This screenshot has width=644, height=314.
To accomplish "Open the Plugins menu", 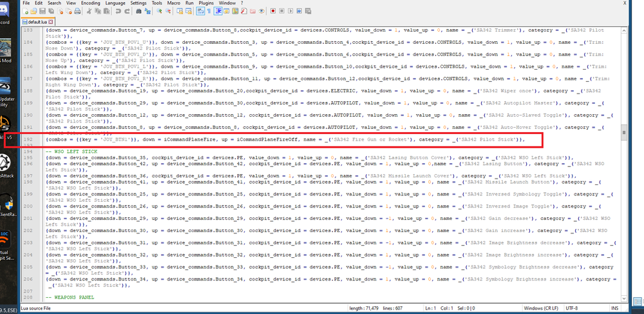I will 206,3.
